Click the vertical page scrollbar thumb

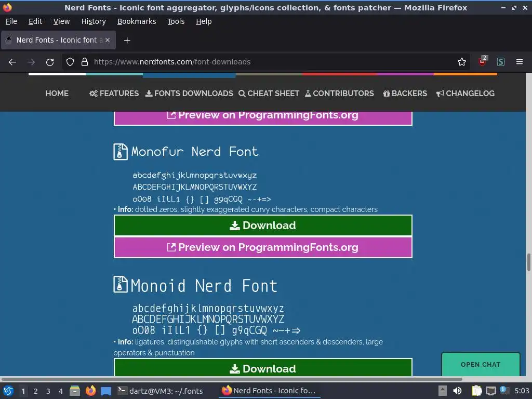(x=528, y=262)
